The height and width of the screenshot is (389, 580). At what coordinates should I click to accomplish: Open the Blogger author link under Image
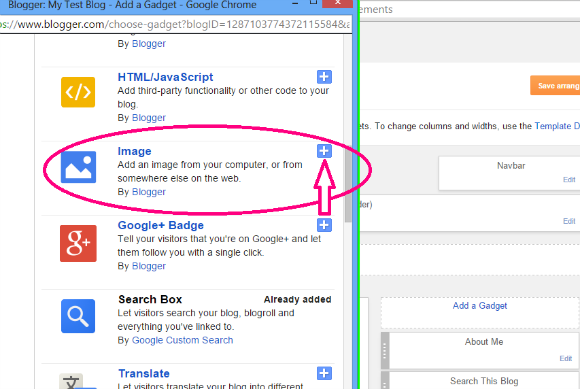point(149,192)
